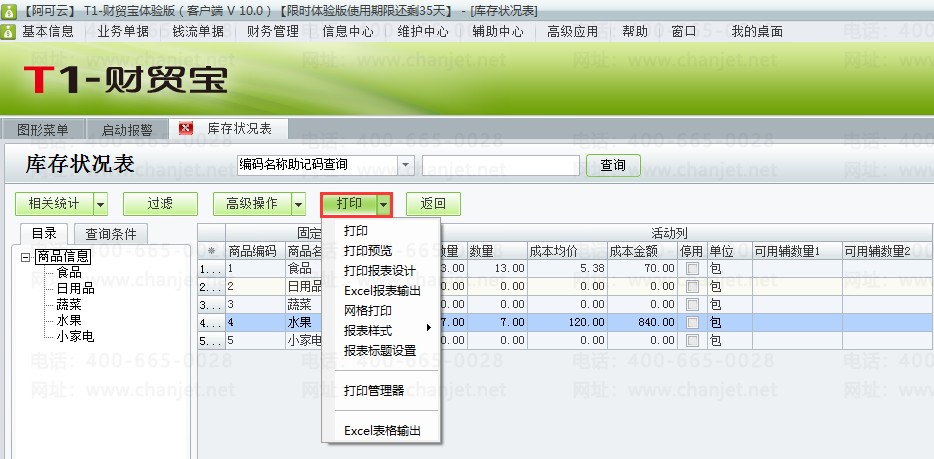The image size is (934, 459).
Task: Open the 高级应用 menu
Action: (573, 32)
